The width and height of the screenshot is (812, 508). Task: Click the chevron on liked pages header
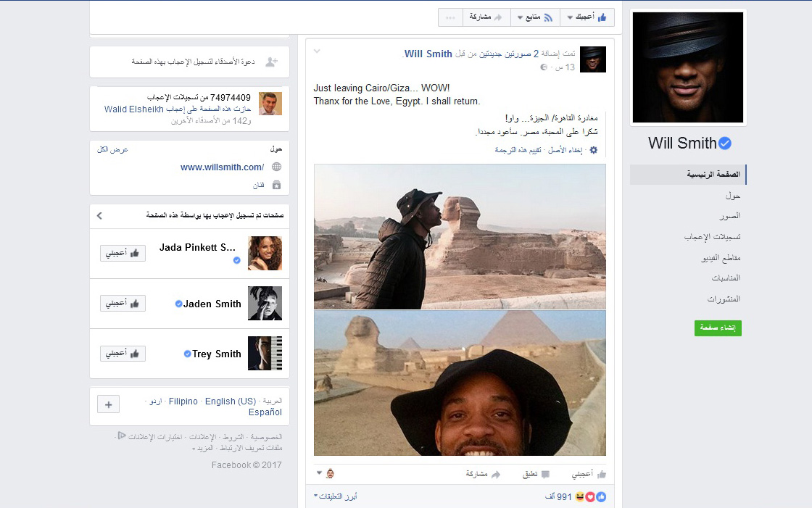pos(99,215)
